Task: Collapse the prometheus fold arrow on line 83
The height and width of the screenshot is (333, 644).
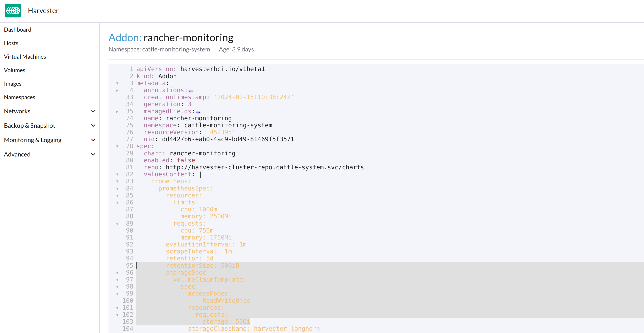Action: tap(117, 182)
